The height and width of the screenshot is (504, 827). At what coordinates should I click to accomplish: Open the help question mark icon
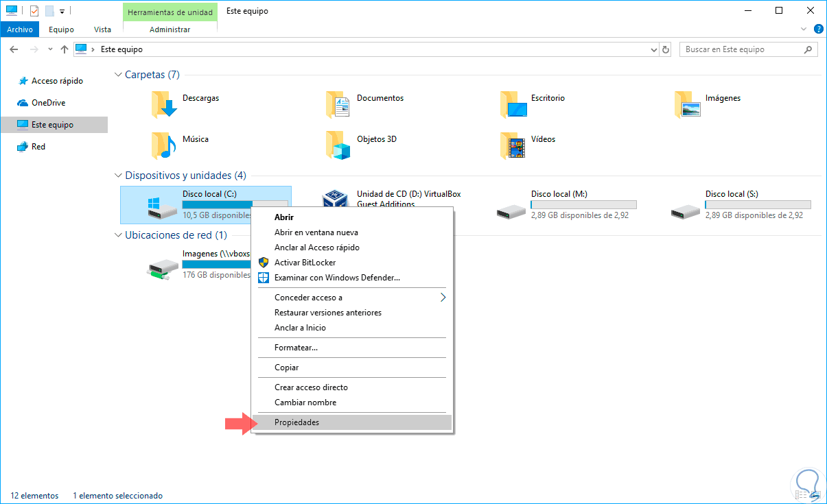(818, 29)
